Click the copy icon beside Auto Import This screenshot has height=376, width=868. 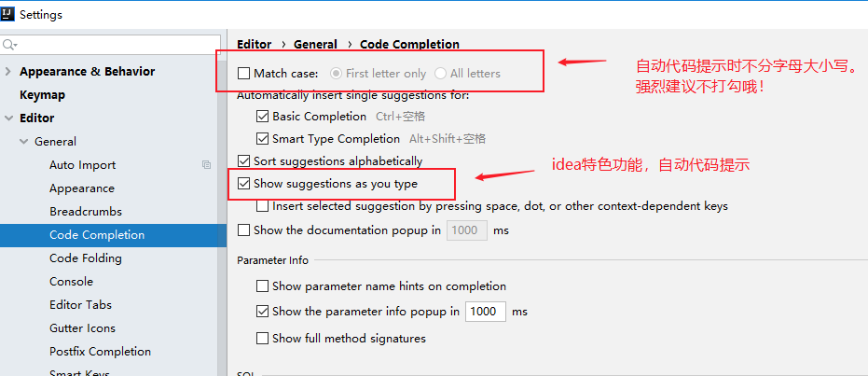[x=206, y=164]
